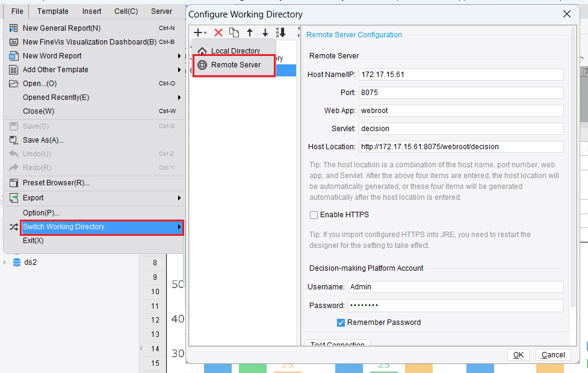The height and width of the screenshot is (373, 588).
Task: Click the add (+) icon in dialog toolbar
Action: [197, 32]
